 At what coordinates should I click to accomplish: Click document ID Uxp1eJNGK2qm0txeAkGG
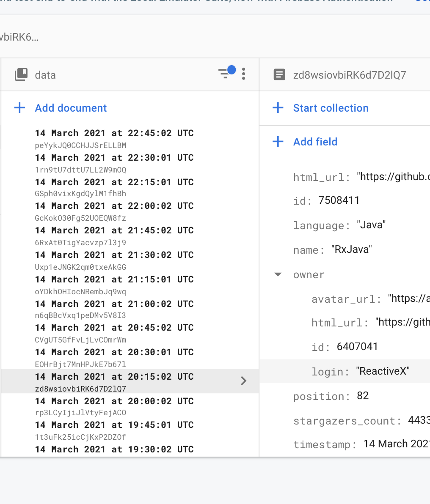tap(80, 267)
